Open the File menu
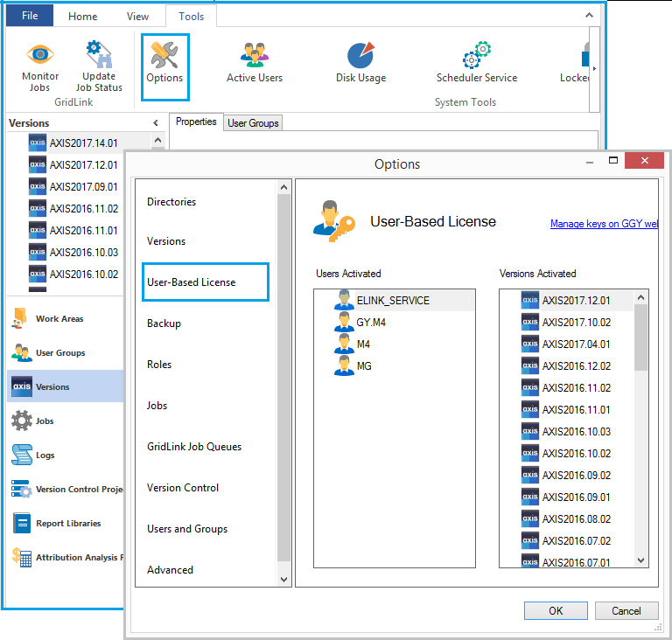This screenshot has width=672, height=640. click(30, 16)
